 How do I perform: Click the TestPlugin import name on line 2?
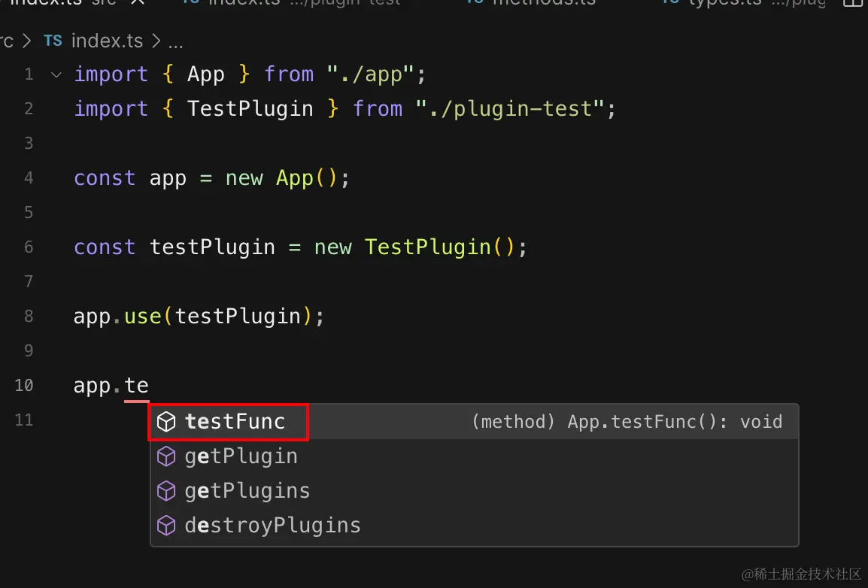click(x=250, y=109)
